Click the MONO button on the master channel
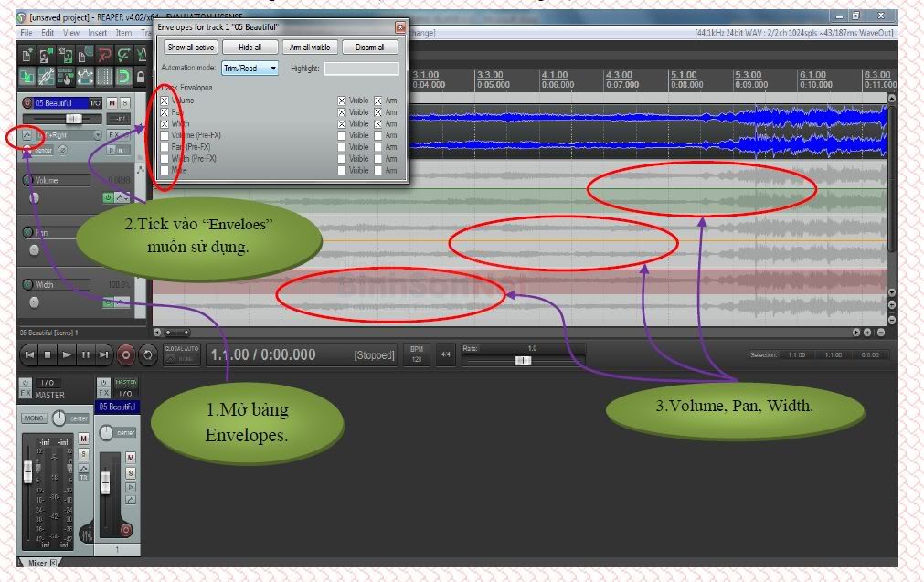 [x=34, y=418]
